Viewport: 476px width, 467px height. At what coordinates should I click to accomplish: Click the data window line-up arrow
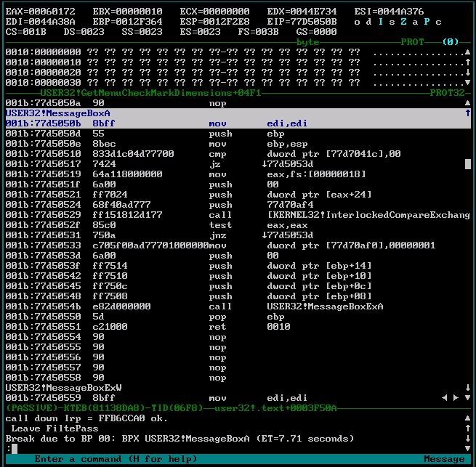tap(467, 62)
